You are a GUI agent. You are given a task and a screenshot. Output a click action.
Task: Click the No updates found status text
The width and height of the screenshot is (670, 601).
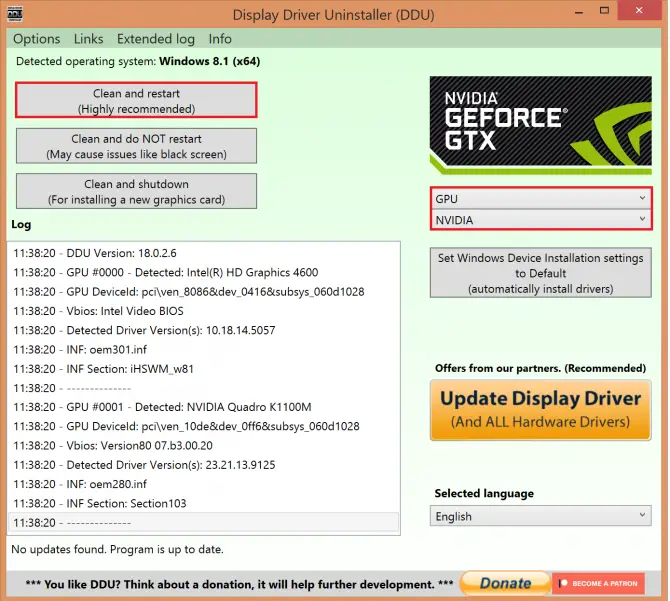pos(118,549)
